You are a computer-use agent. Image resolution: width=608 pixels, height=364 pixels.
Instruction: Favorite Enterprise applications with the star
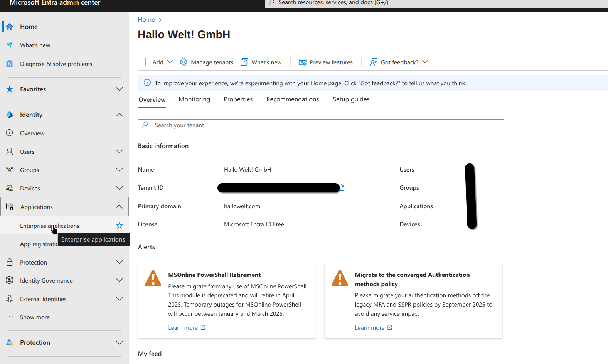pos(120,226)
